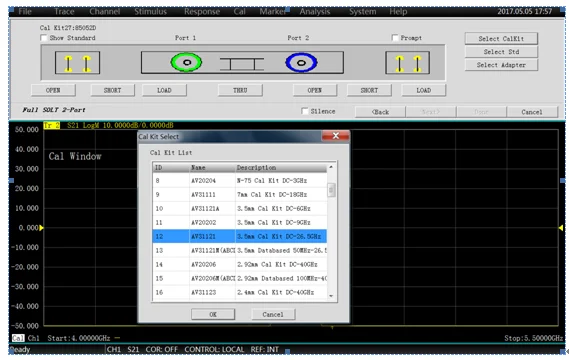Toggle the Silence checkbox
This screenshot has height=360, width=569.
click(x=305, y=111)
